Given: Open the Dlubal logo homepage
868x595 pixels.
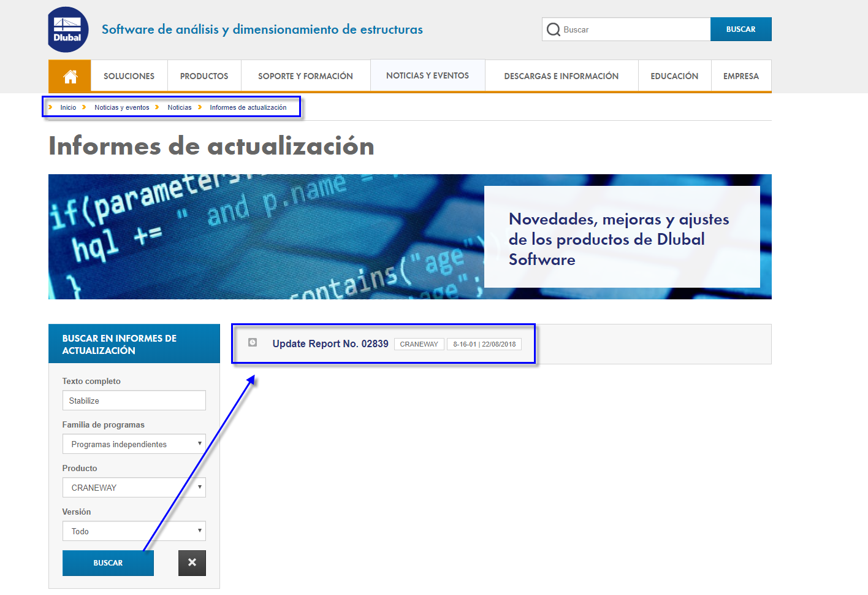Looking at the screenshot, I should click(68, 29).
